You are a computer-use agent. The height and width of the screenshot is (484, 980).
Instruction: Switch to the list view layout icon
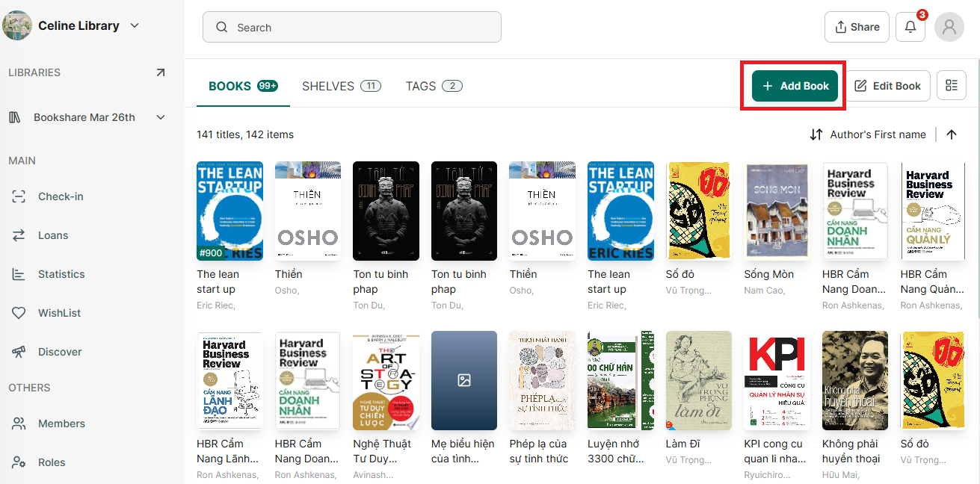pos(952,86)
